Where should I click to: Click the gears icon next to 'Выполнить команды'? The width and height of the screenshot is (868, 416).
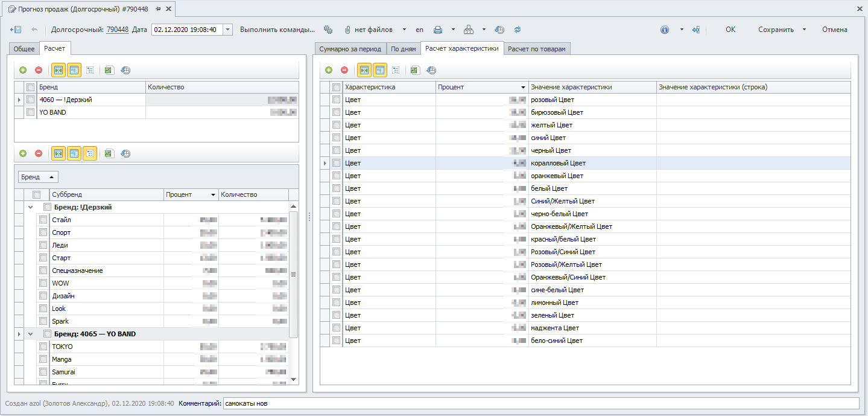[328, 30]
